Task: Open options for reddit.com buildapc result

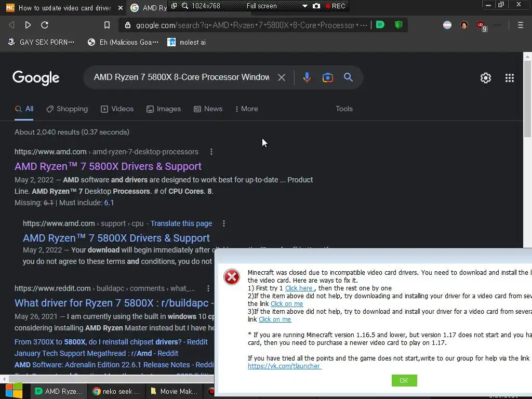Action: (208, 288)
